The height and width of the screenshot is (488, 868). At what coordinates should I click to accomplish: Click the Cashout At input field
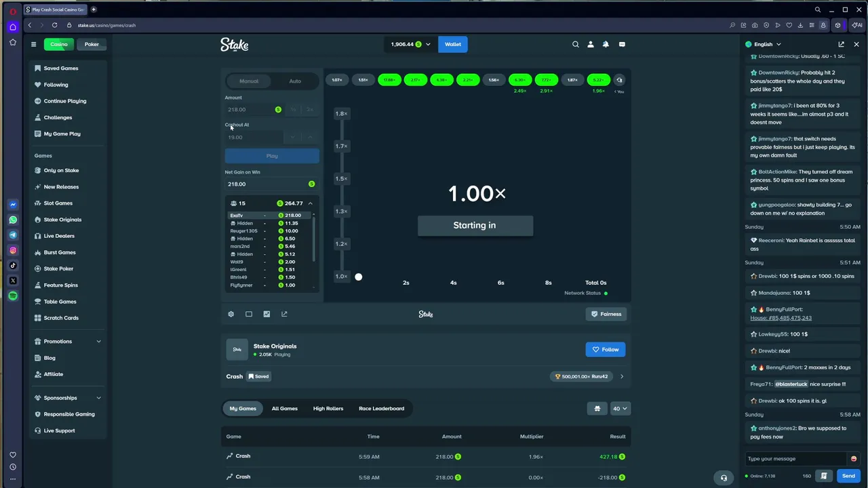coord(255,137)
